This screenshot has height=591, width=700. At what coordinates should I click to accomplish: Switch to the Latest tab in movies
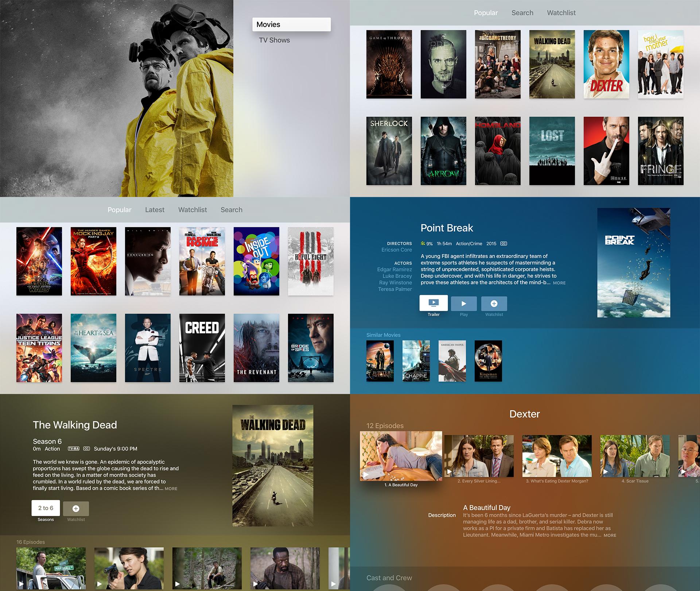click(x=155, y=210)
